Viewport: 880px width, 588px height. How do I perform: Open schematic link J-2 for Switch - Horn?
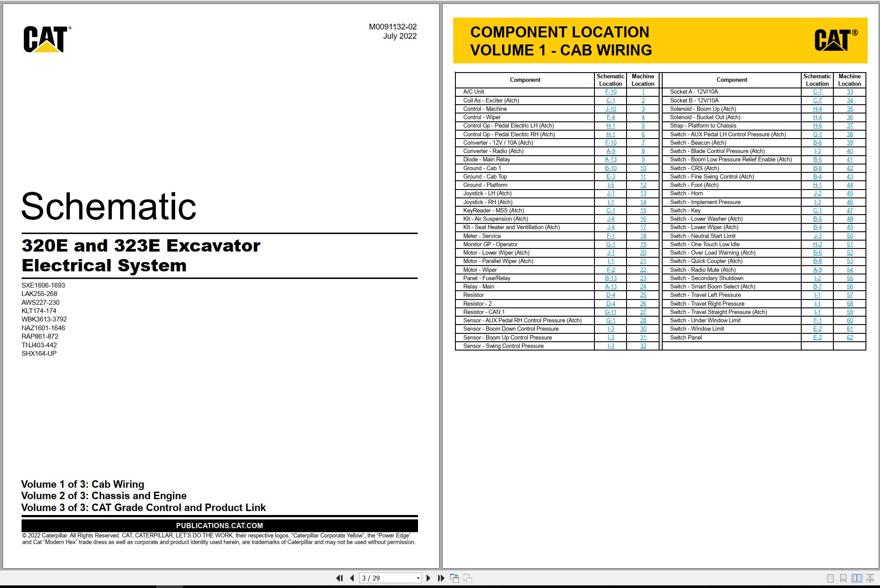click(817, 194)
